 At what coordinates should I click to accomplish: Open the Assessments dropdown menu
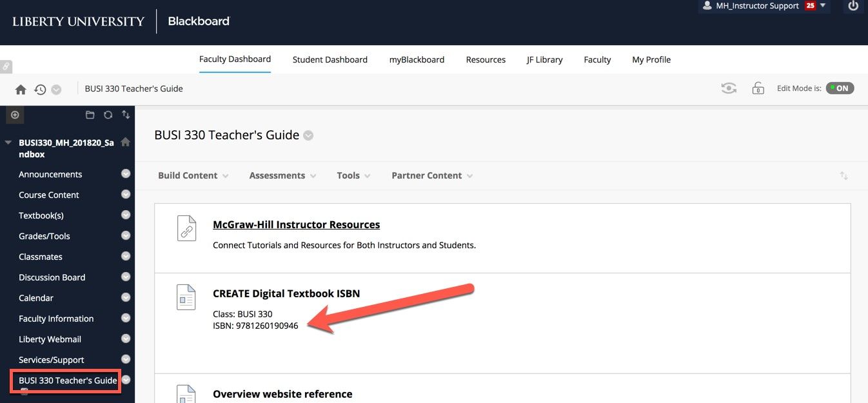point(283,175)
